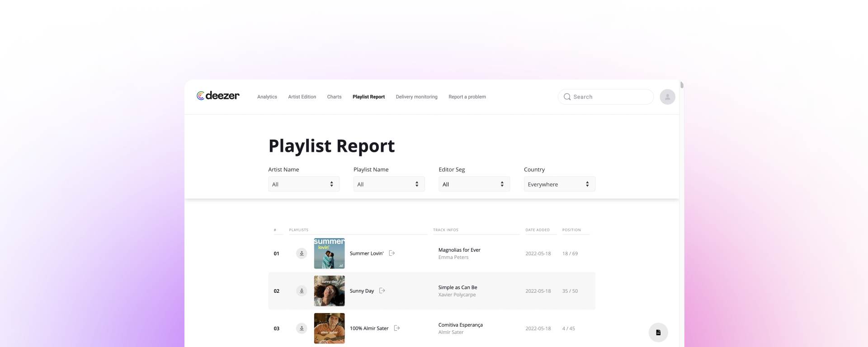Expand the Artist Name dropdown

point(303,184)
